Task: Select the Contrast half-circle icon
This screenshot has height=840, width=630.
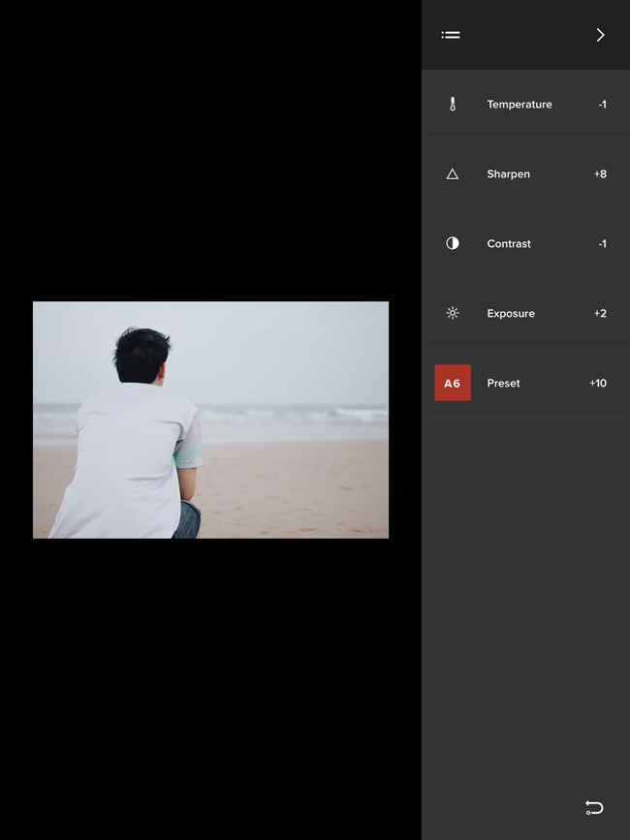Action: 453,243
